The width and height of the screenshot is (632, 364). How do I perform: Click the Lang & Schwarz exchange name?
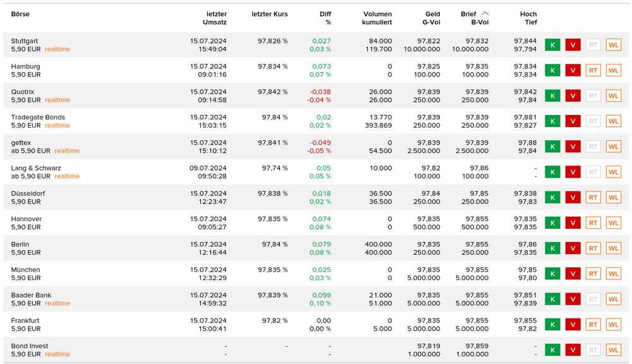pos(36,168)
